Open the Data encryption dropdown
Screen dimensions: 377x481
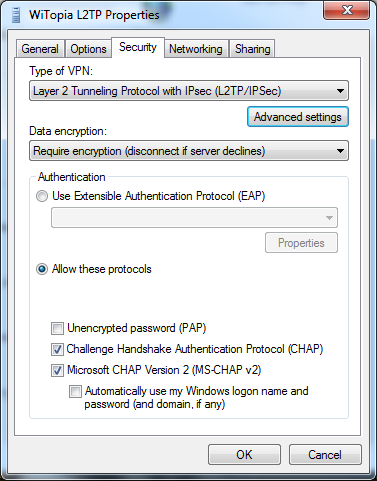(x=189, y=151)
